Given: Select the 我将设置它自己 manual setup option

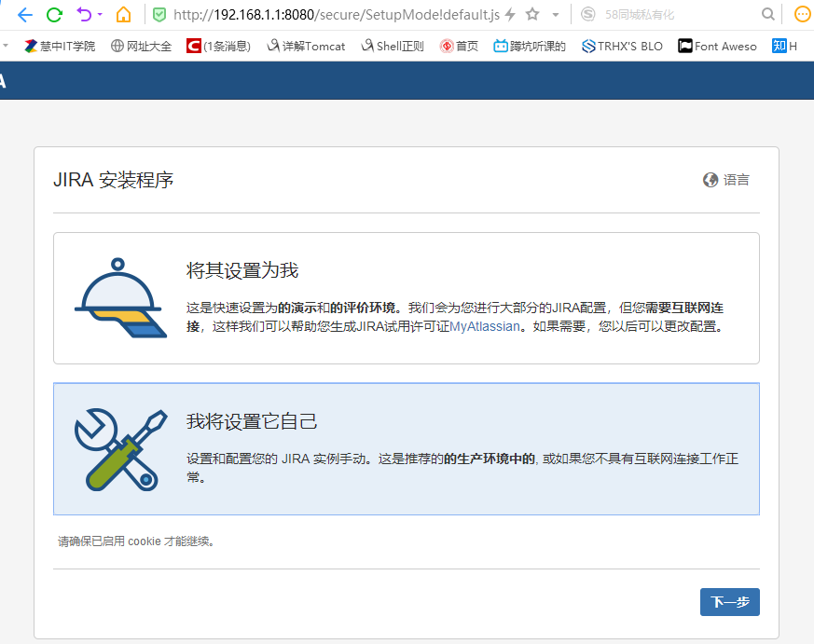Looking at the screenshot, I should click(x=406, y=449).
